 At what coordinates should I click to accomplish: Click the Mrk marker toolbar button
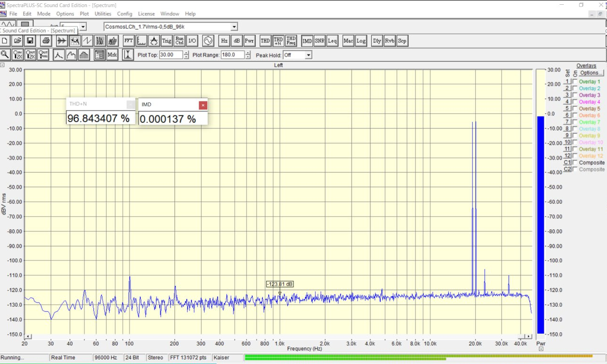pyautogui.click(x=112, y=55)
